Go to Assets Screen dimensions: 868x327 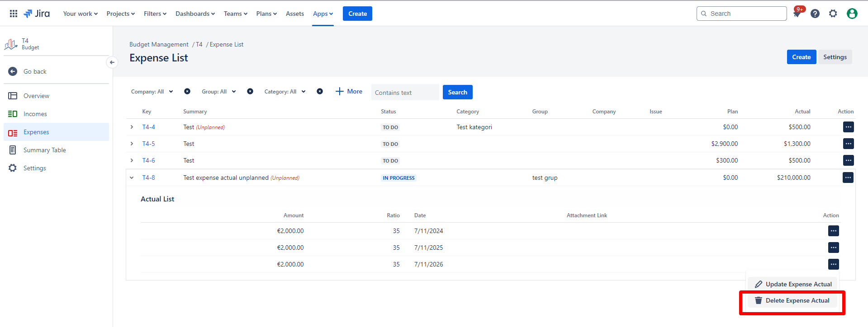point(295,14)
